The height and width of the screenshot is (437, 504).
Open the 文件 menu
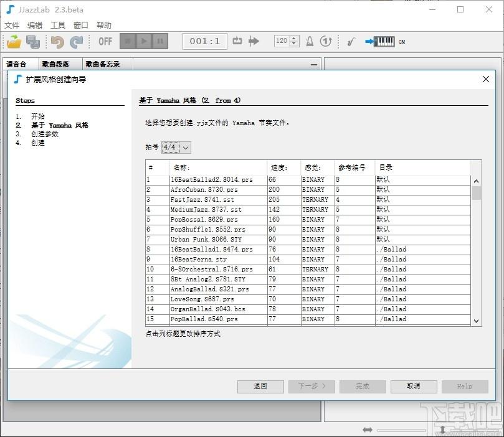click(x=12, y=25)
